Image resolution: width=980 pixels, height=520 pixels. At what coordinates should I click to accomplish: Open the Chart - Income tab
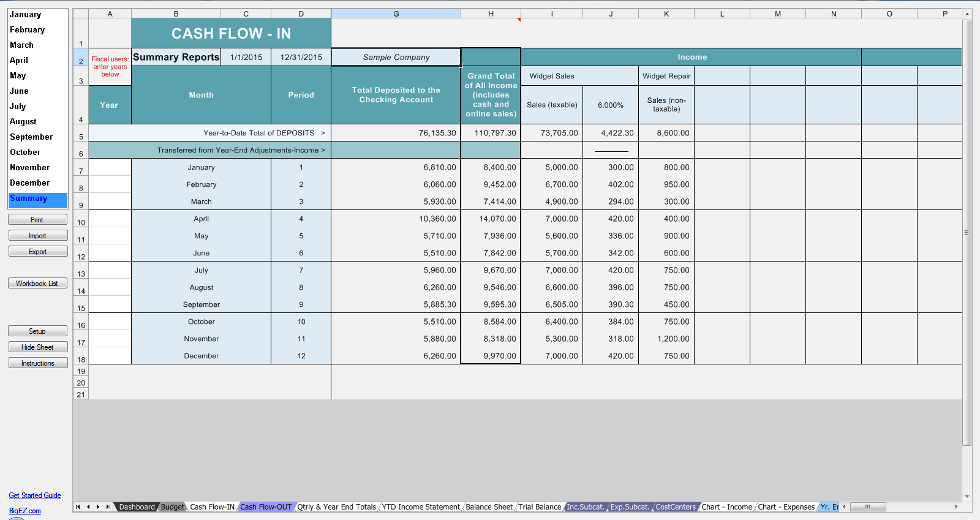coord(726,507)
